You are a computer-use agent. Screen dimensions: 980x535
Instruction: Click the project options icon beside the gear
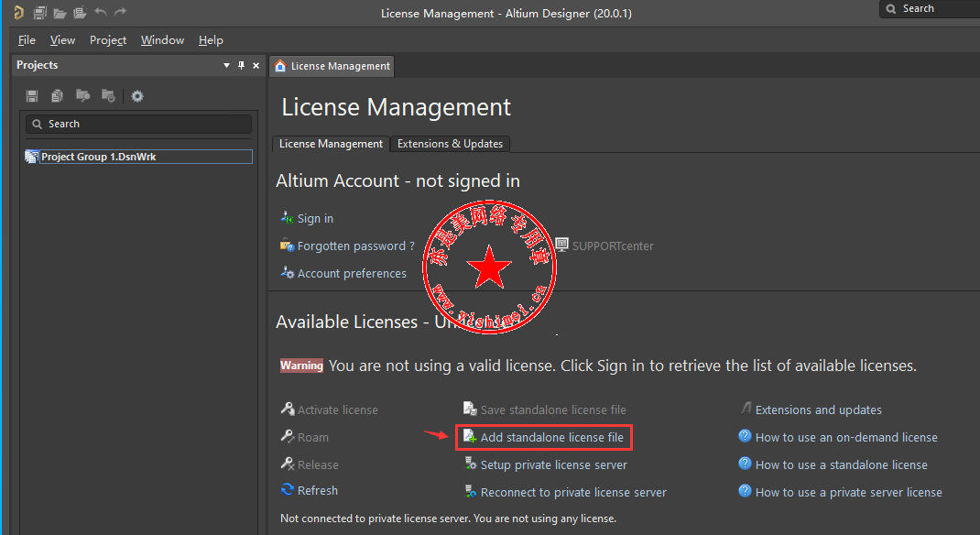click(x=108, y=95)
